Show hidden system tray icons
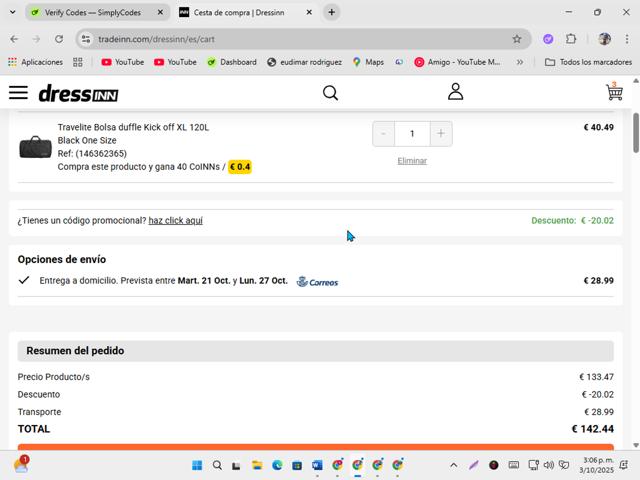640x480 pixels. [x=453, y=465]
